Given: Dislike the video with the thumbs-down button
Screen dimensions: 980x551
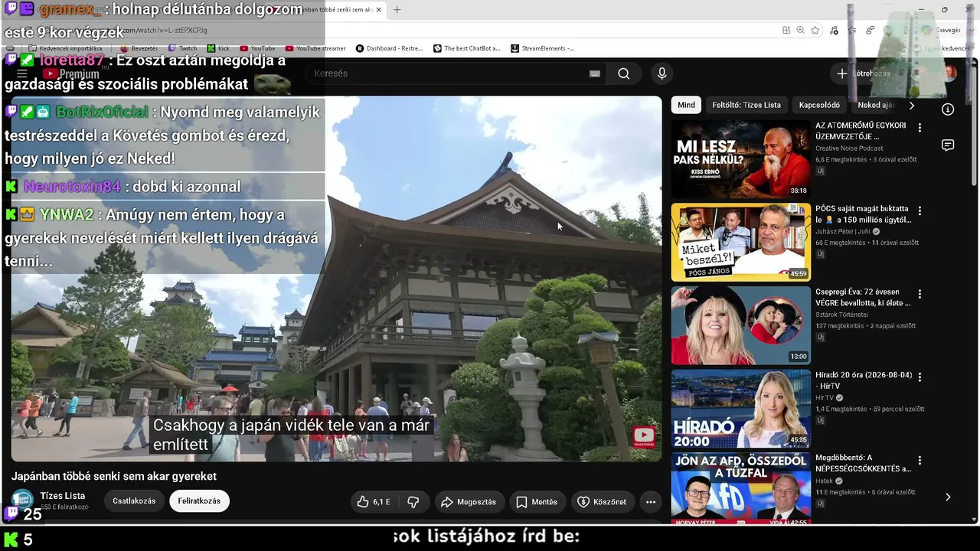Looking at the screenshot, I should [x=413, y=502].
